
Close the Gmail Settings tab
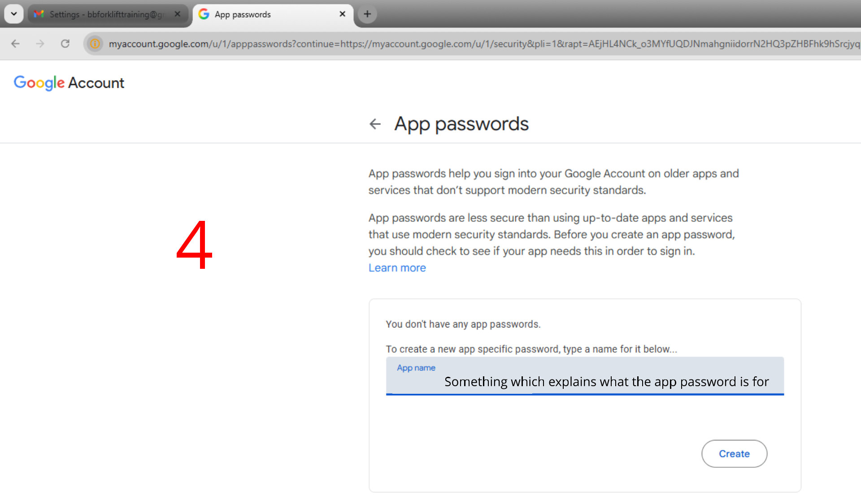coord(178,14)
